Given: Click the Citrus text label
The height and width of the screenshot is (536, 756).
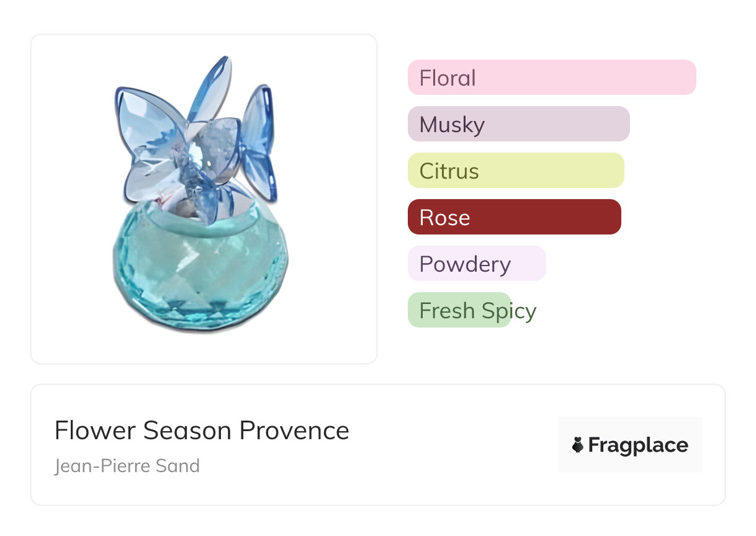Looking at the screenshot, I should pyautogui.click(x=449, y=171).
